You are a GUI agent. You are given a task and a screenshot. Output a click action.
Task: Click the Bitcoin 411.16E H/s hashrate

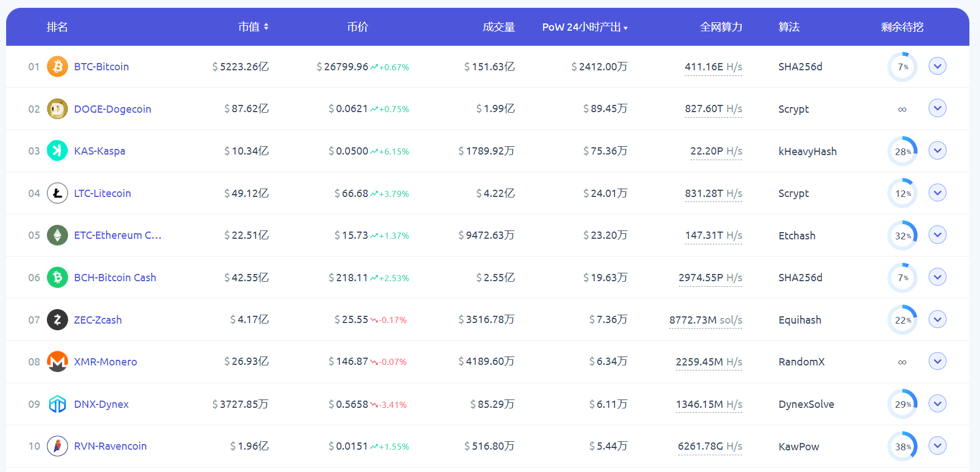point(713,67)
